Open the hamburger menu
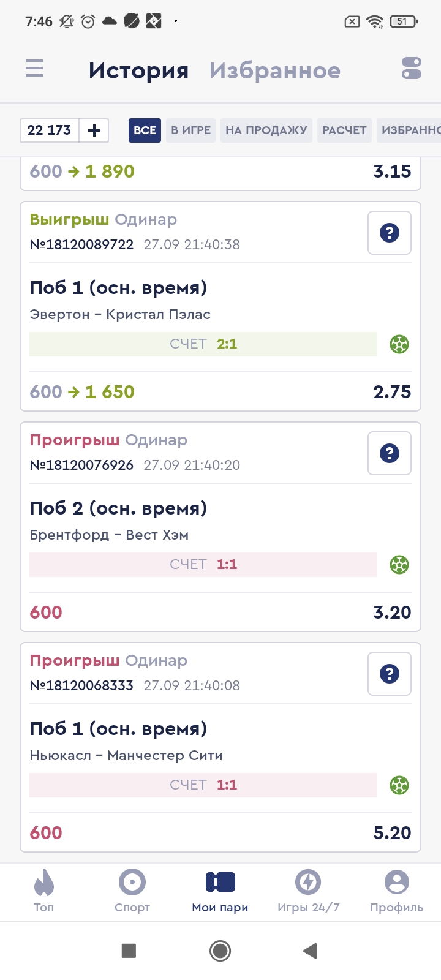 click(x=34, y=68)
